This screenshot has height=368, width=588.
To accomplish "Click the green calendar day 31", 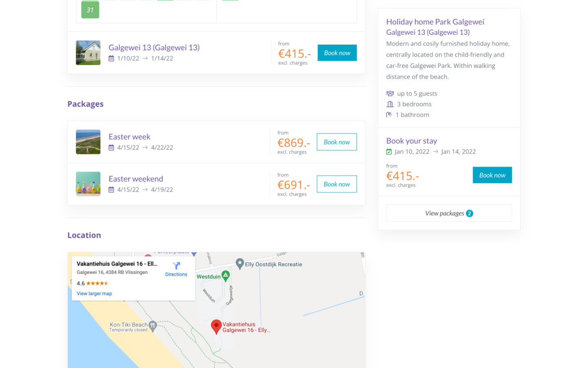I will tap(90, 10).
